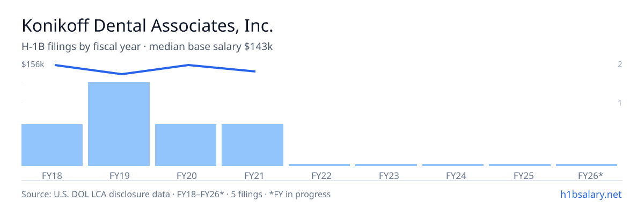
Task: Select the FY20 bar in chart
Action: point(186,145)
